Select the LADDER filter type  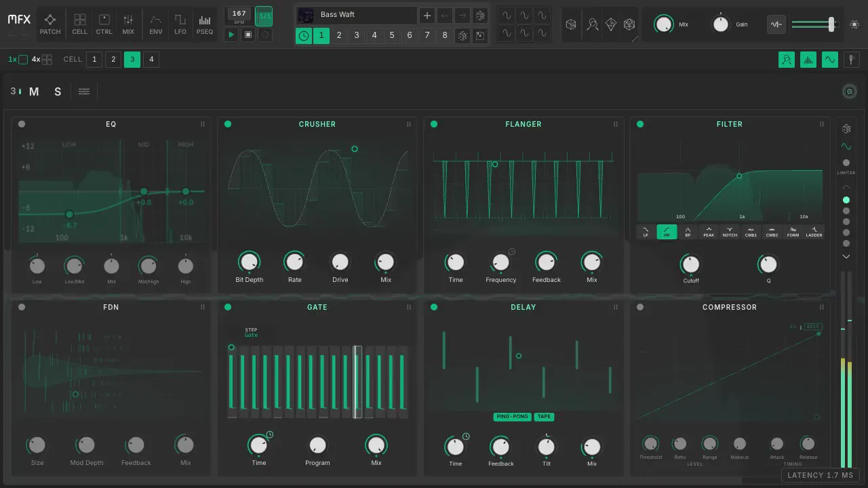point(814,232)
